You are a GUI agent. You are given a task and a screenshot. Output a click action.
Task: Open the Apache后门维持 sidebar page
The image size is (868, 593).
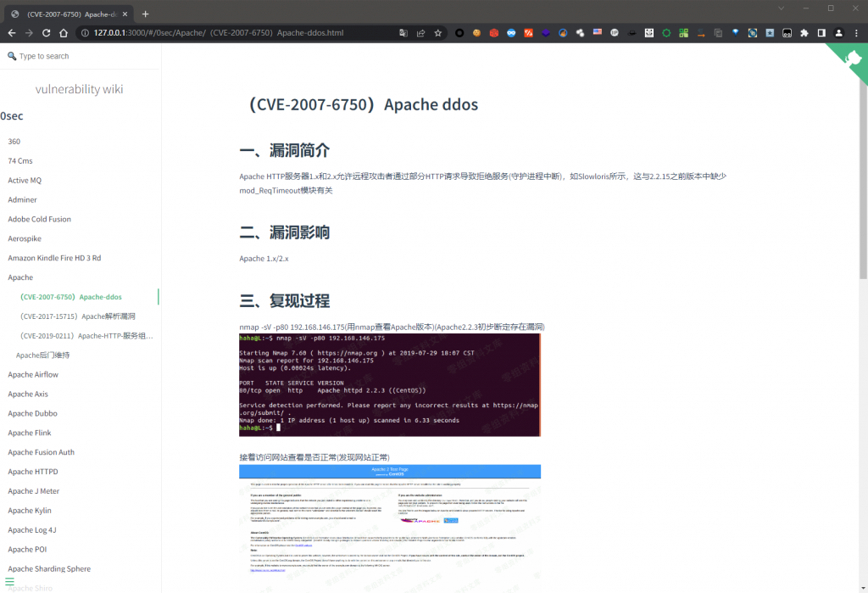[42, 355]
